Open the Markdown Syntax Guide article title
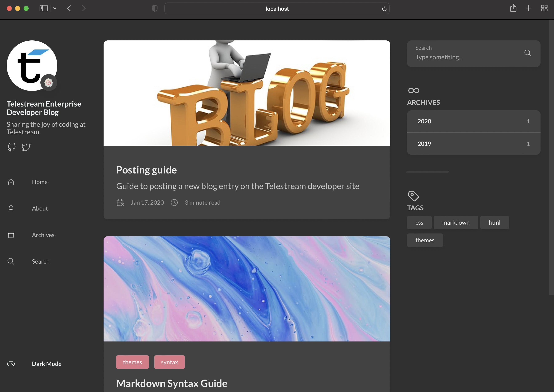The image size is (554, 392). pos(172,383)
